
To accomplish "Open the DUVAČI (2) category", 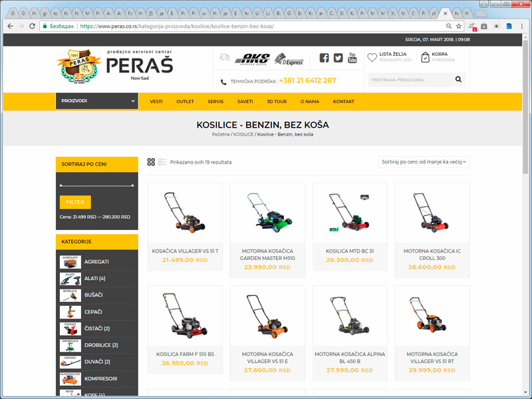I will [x=97, y=362].
